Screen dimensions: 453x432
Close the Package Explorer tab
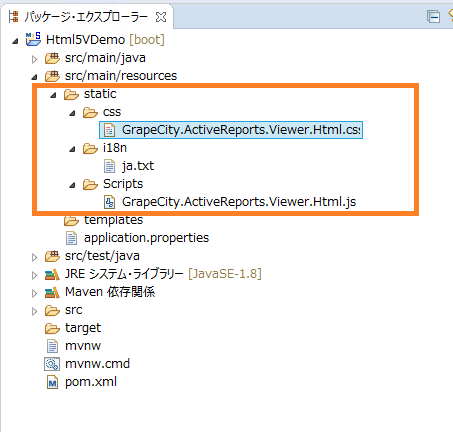[161, 17]
